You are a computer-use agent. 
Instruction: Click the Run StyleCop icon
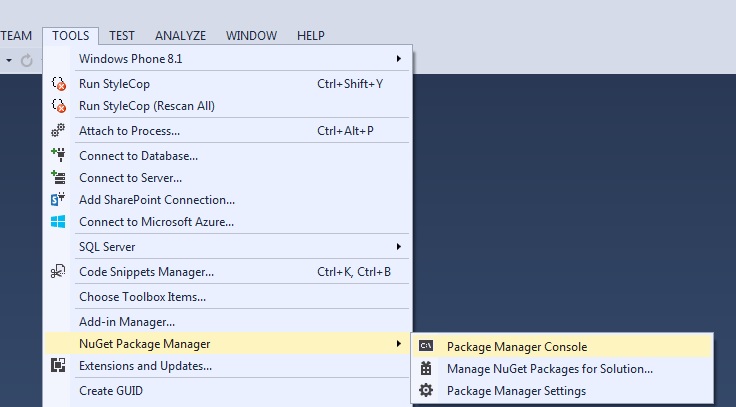[x=58, y=84]
